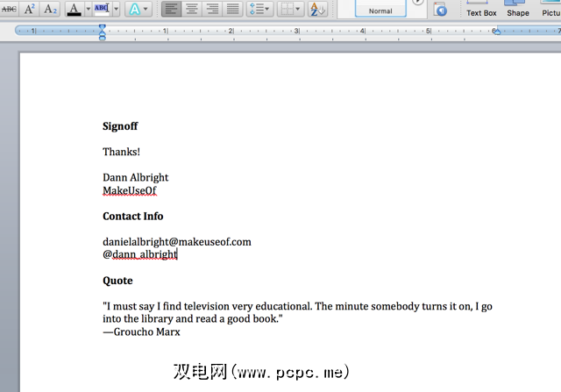Click the Quote heading
This screenshot has height=392, width=561.
tap(117, 281)
